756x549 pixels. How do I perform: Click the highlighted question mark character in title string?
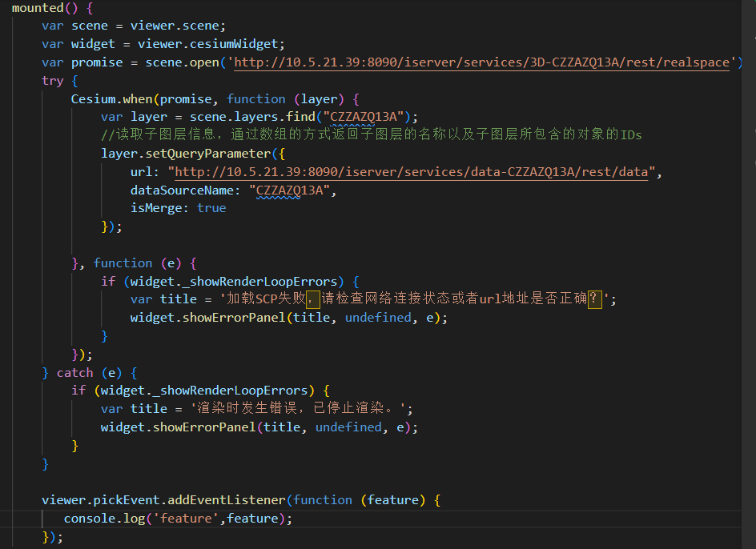[594, 299]
